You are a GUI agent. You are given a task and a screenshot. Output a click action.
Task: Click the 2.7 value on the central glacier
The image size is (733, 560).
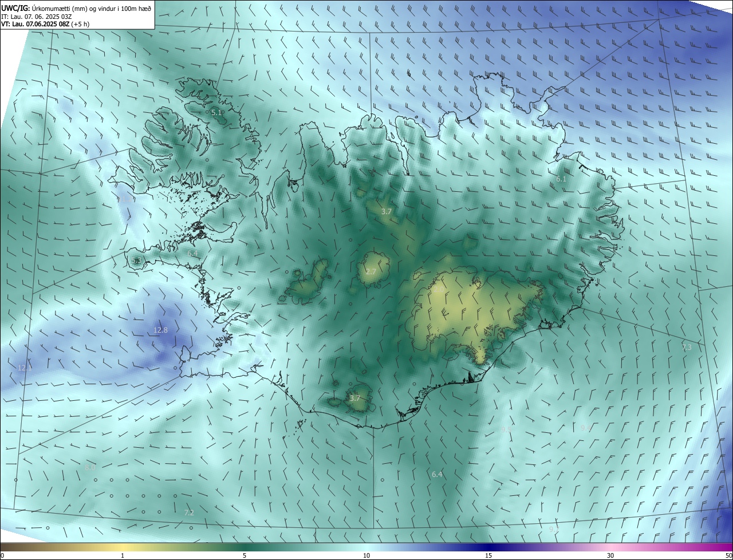click(x=371, y=271)
